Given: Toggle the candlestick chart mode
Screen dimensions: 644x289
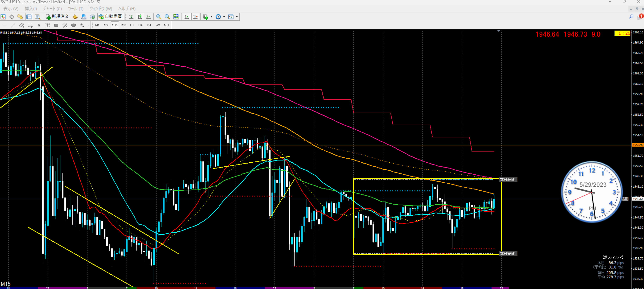Looking at the screenshot, I should coord(140,17).
